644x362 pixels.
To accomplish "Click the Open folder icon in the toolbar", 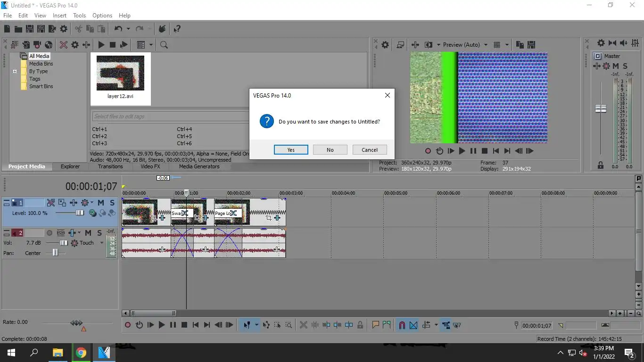I will [x=18, y=29].
